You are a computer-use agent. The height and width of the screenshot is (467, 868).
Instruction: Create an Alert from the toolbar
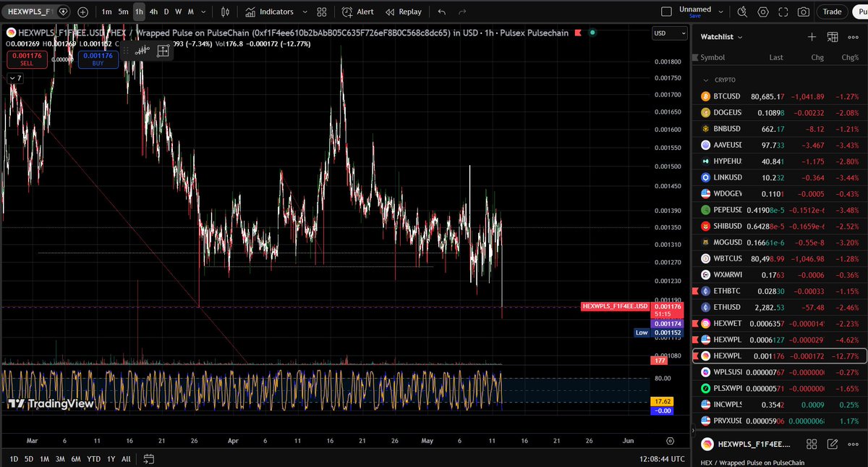tap(358, 12)
